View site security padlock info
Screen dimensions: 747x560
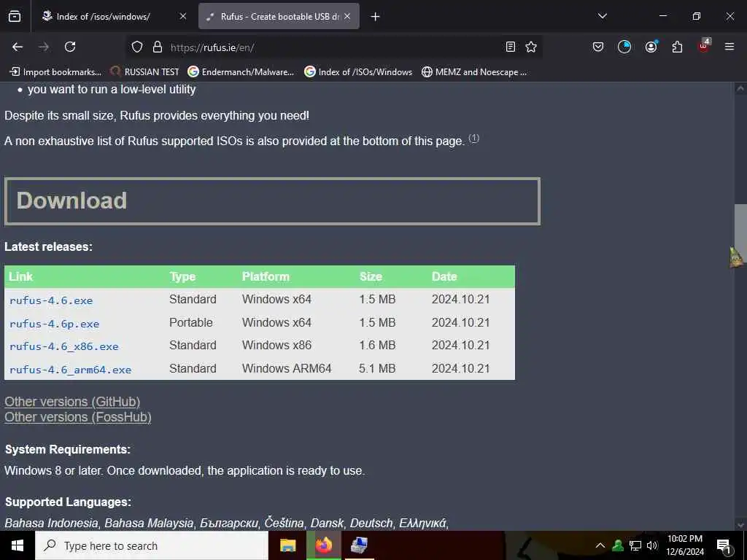tap(158, 47)
